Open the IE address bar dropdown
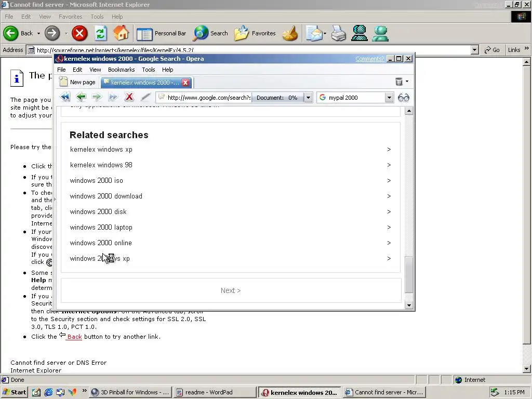The height and width of the screenshot is (399, 532). click(x=475, y=50)
